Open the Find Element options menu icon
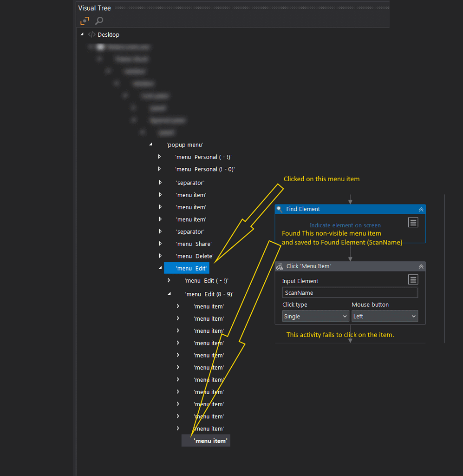Screen dimensions: 463x476 [413, 223]
